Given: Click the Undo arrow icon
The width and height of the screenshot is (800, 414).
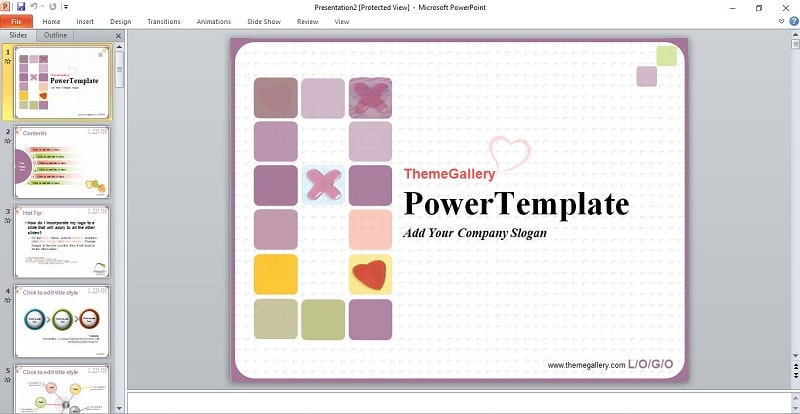Looking at the screenshot, I should (x=34, y=7).
